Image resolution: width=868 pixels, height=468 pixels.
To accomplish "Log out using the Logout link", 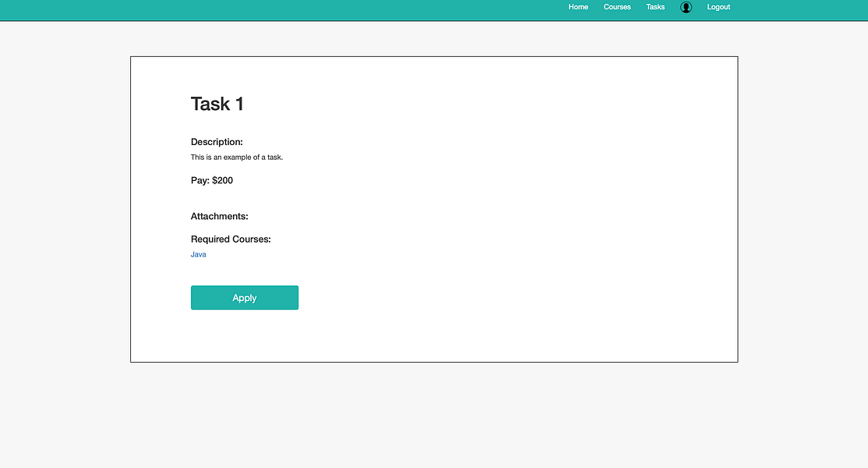I will tap(718, 7).
